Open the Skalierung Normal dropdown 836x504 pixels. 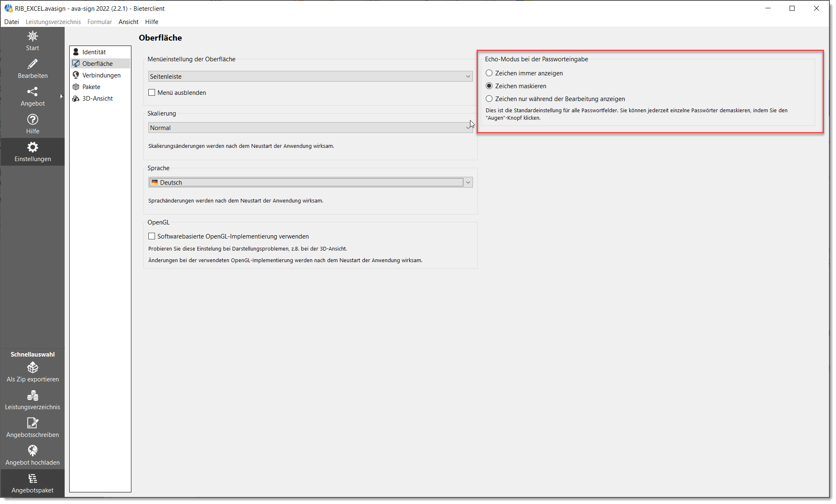310,128
